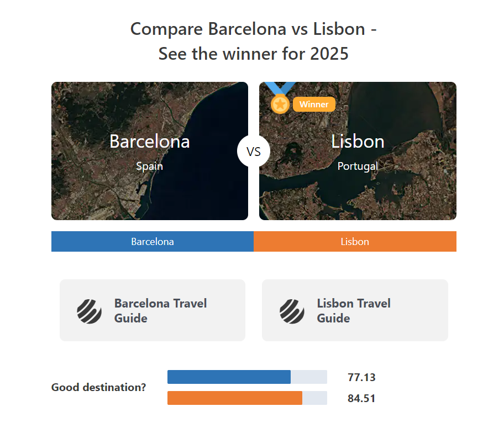
Task: Click the Barcelona Travel Guide globe icon
Action: [x=90, y=311]
